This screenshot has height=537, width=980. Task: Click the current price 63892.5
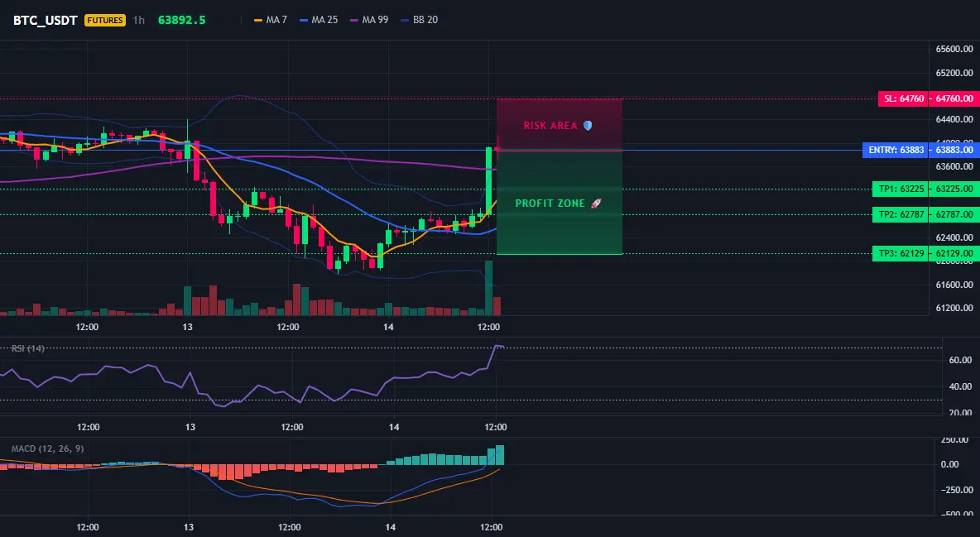(181, 20)
